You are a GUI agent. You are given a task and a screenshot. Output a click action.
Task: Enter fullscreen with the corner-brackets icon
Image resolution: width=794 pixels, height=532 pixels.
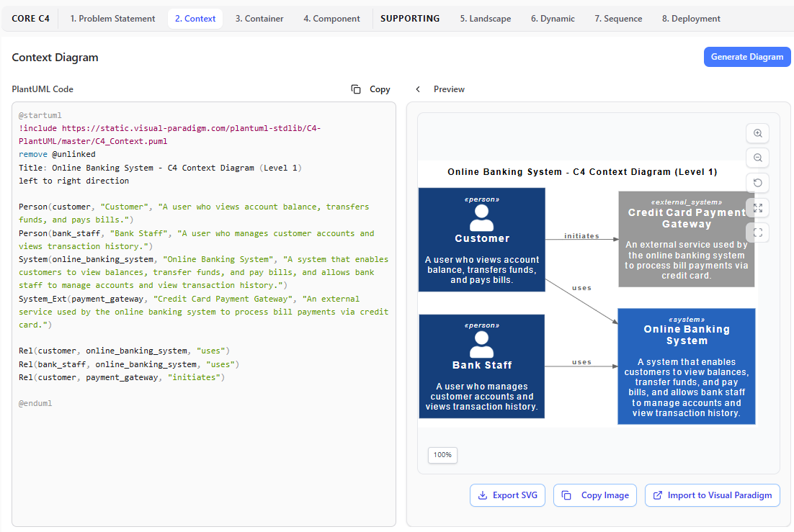pos(757,232)
